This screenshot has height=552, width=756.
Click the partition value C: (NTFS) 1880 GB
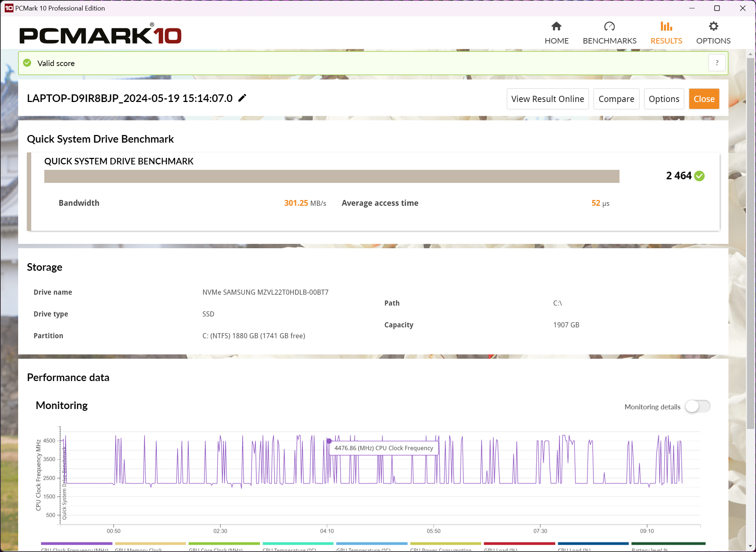tap(253, 336)
